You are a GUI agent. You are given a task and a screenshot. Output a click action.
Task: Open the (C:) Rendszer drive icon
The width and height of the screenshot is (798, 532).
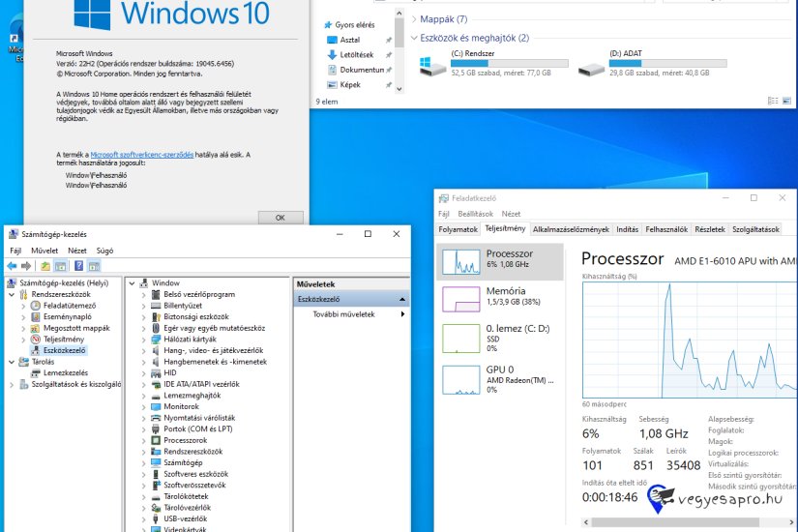click(x=431, y=66)
